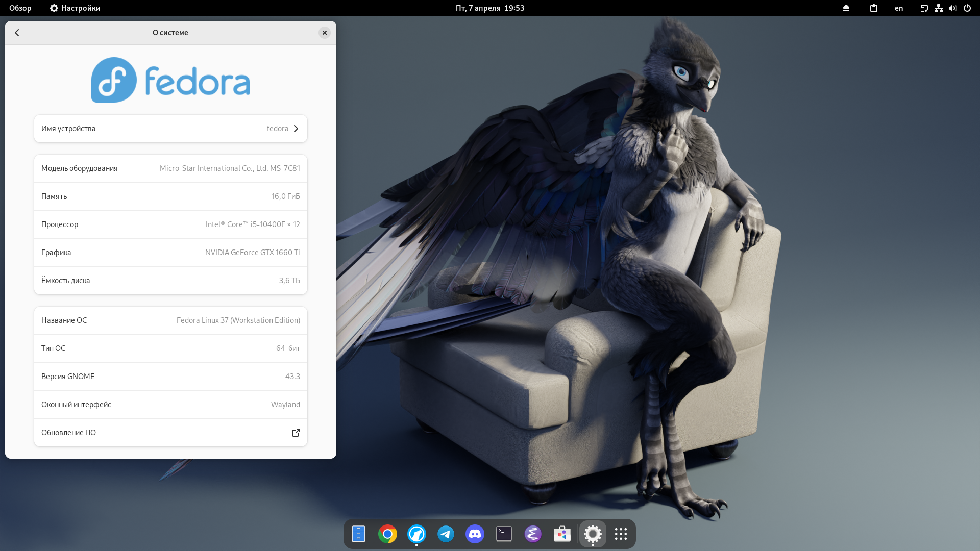This screenshot has width=980, height=551.
Task: Open the clipboard indicator in top bar
Action: (874, 8)
